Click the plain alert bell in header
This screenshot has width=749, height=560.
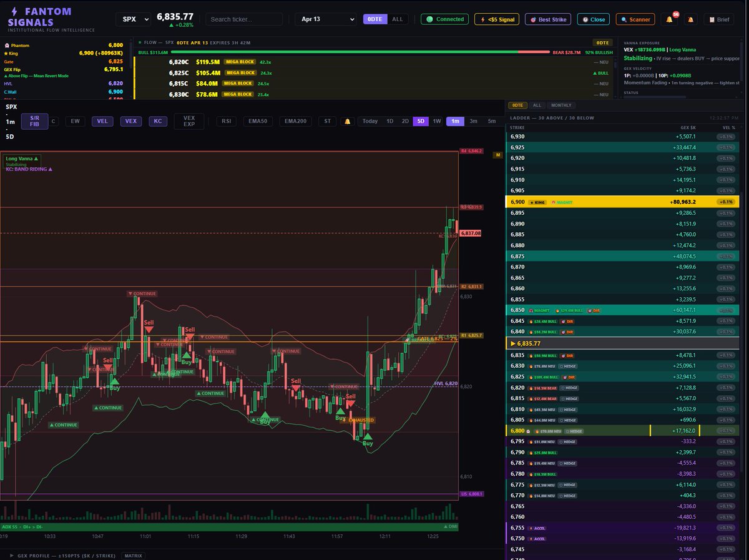tap(690, 19)
